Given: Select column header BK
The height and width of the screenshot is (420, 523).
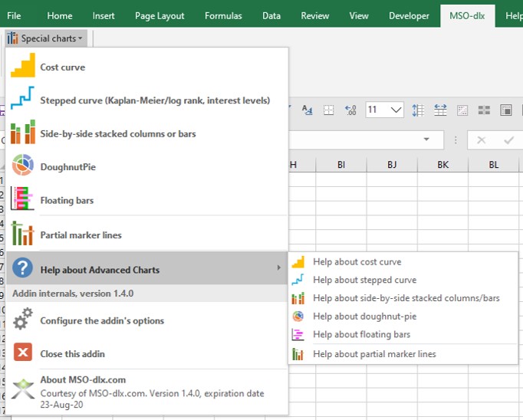Looking at the screenshot, I should point(442,164).
